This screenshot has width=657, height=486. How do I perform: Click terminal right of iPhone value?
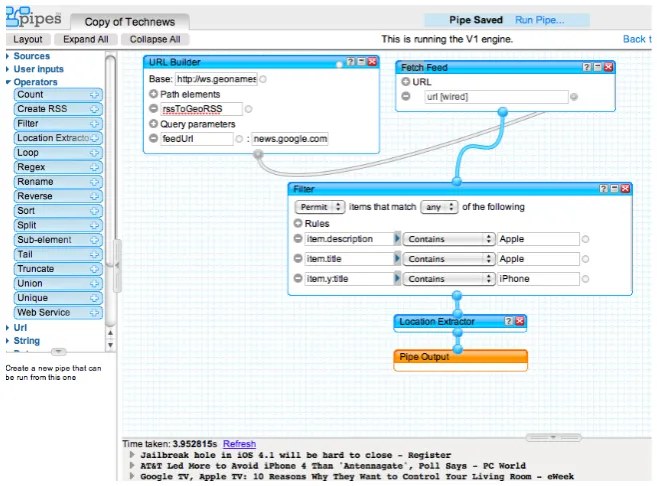click(x=585, y=279)
